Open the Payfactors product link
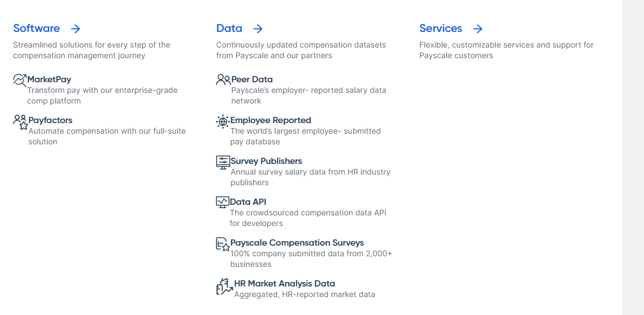644x315 pixels. pyautogui.click(x=50, y=120)
